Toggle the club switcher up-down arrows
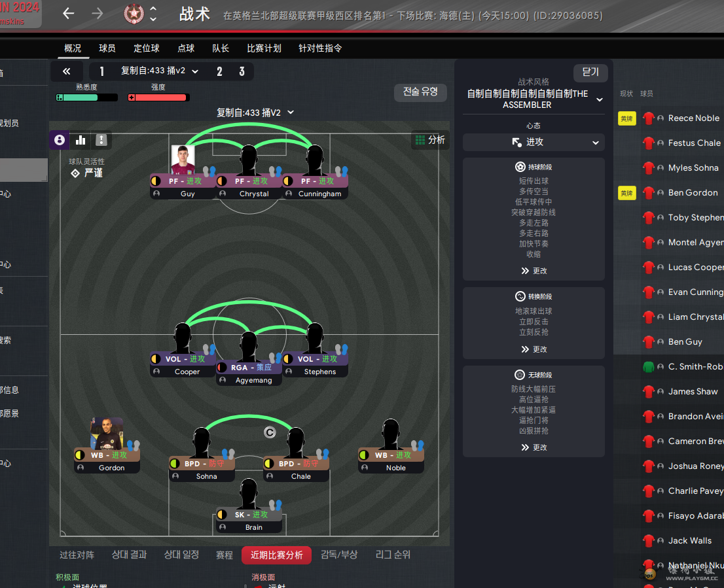 coord(153,14)
